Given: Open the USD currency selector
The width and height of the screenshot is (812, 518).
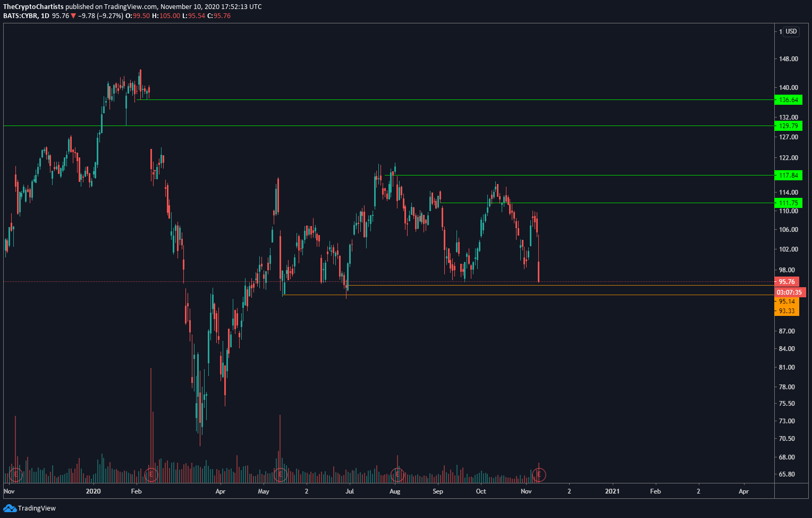Looking at the screenshot, I should click(791, 31).
